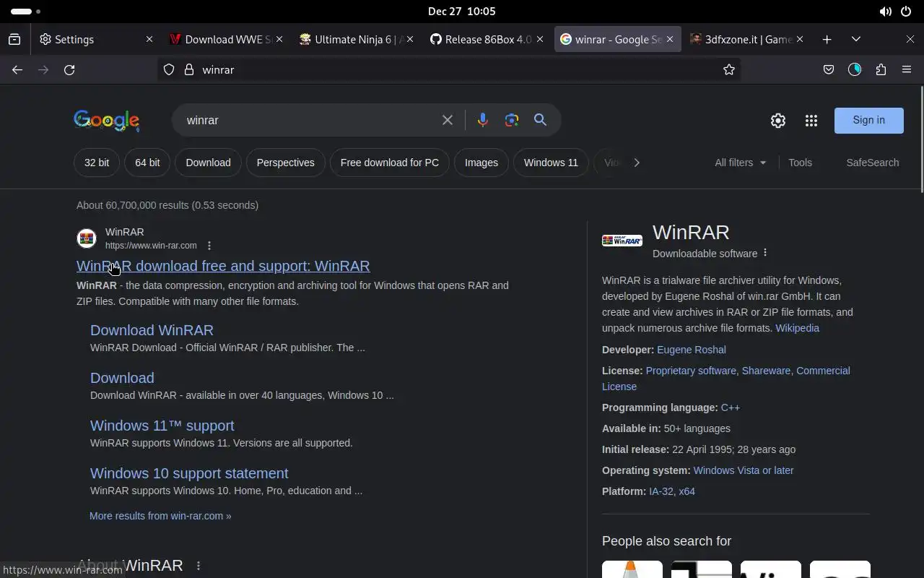Screen dimensions: 924x578
Task: Open the Tools option
Action: click(x=800, y=163)
